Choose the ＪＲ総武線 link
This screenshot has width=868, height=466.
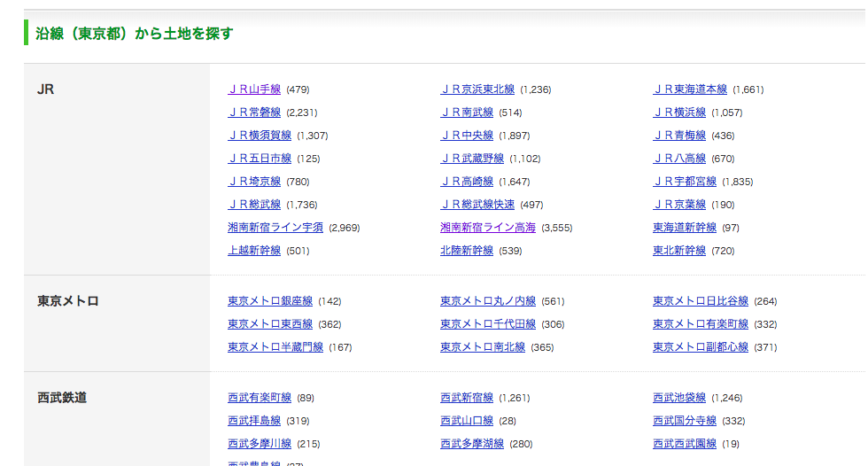(x=254, y=205)
